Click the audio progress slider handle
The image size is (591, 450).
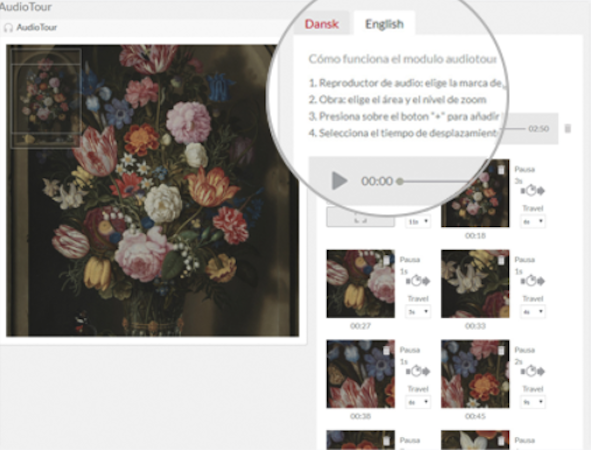tap(400, 181)
